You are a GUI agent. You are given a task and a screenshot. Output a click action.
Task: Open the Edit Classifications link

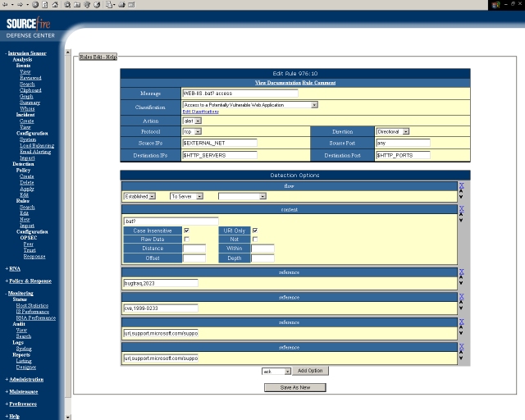click(200, 112)
